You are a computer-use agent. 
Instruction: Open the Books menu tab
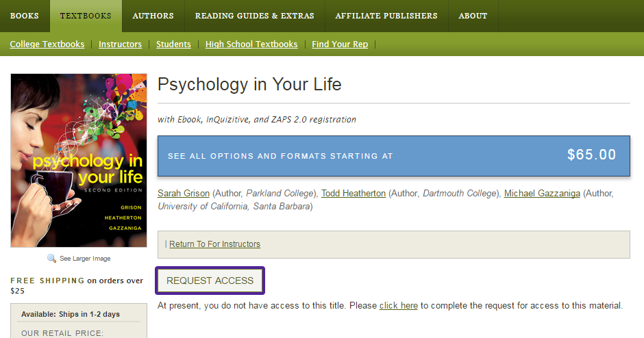pos(25,16)
